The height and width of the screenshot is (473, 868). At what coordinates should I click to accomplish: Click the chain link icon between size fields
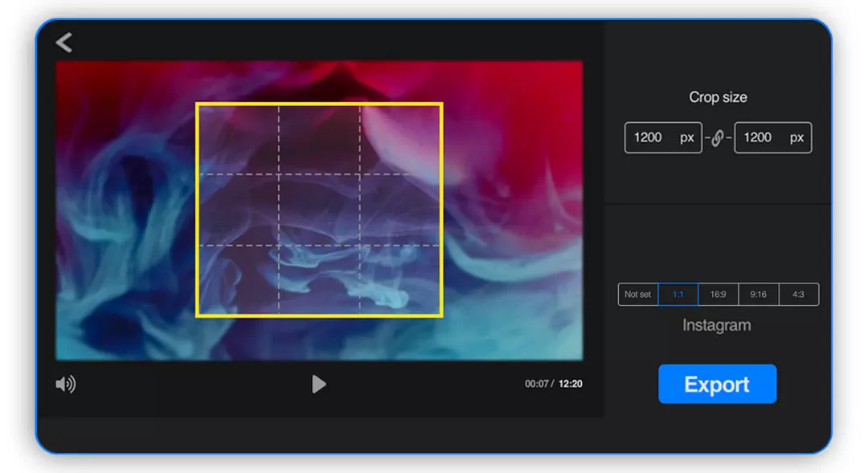[718, 137]
